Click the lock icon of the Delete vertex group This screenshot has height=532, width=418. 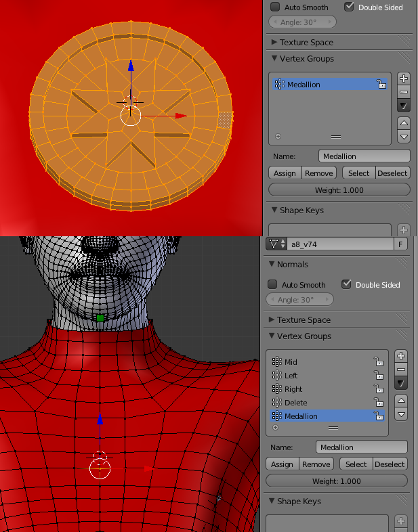click(379, 403)
